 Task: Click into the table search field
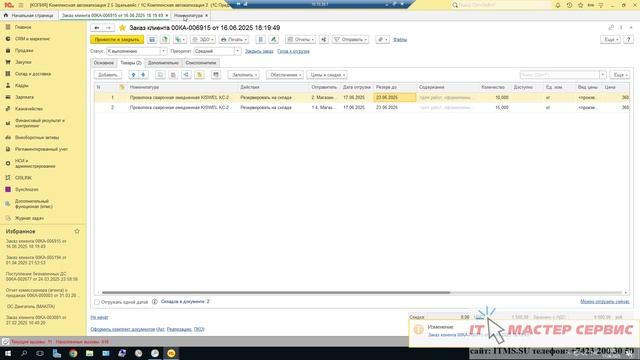pyautogui.click(x=559, y=75)
